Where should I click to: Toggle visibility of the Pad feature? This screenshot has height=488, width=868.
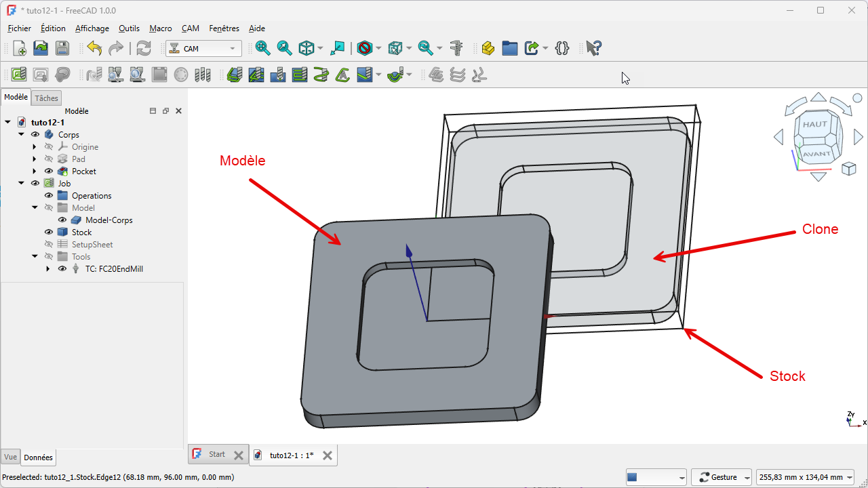pos(49,159)
